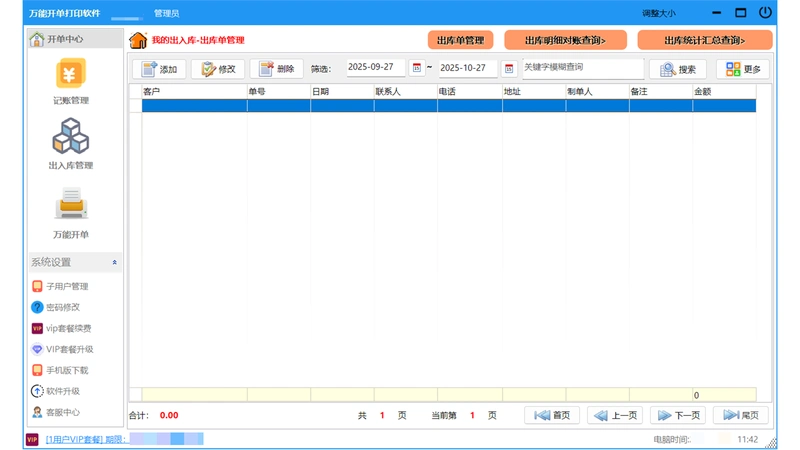Click the 关键字模糊查询 search field
The height and width of the screenshot is (450, 800).
point(583,68)
